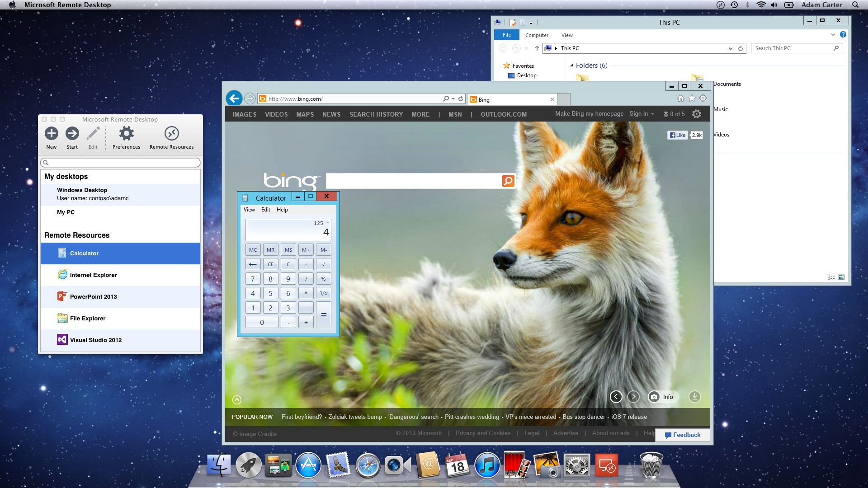
Task: Click the search field in Remote Desktop app
Action: [120, 163]
